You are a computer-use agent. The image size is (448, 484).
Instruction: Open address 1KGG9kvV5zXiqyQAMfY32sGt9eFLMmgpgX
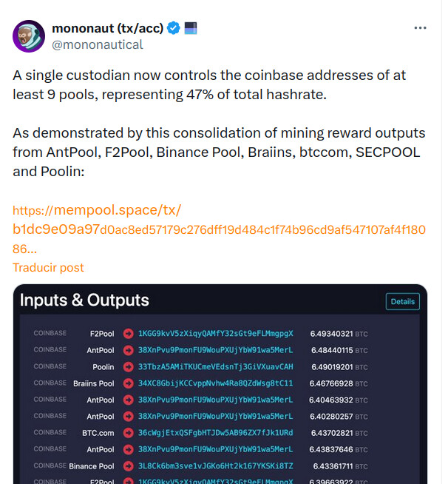[215, 334]
